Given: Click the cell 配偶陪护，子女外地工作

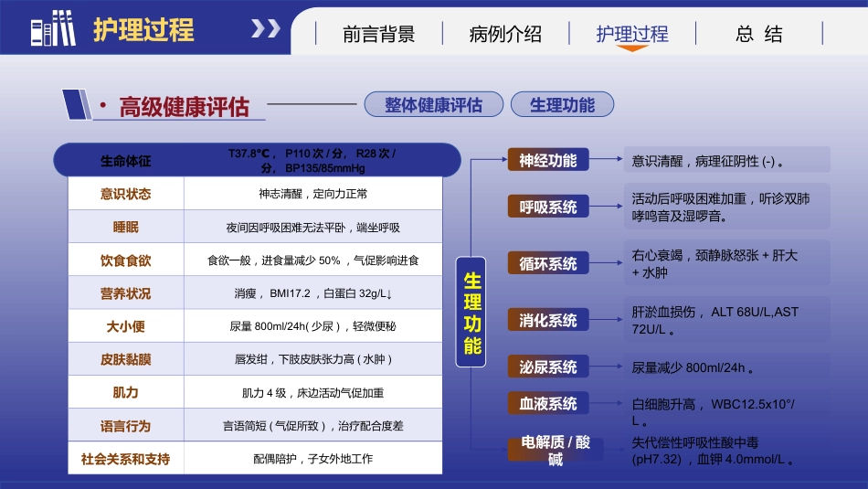Looking at the screenshot, I should coord(312,459).
